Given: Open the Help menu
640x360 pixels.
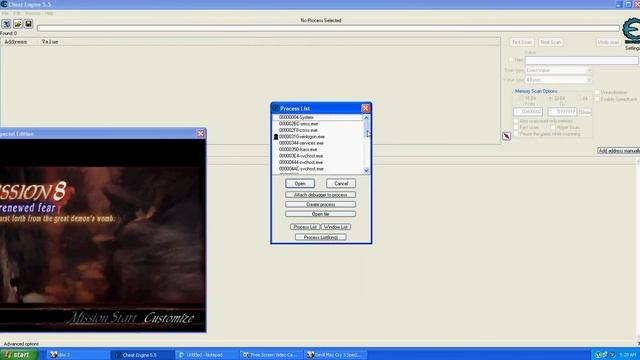Looking at the screenshot, I should (x=49, y=13).
